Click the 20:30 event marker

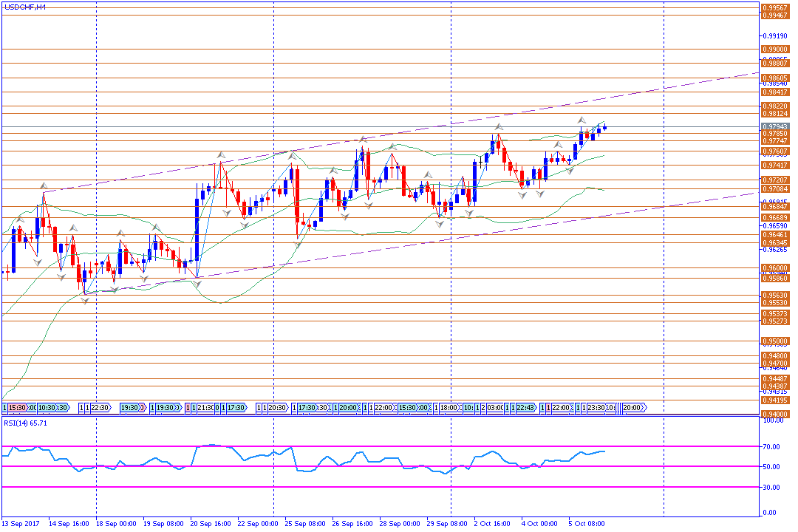pos(277,407)
